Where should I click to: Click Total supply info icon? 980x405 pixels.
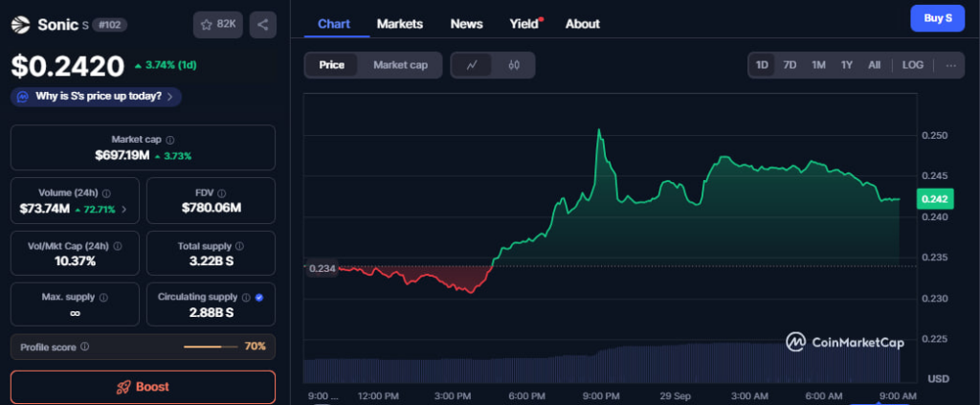[239, 246]
